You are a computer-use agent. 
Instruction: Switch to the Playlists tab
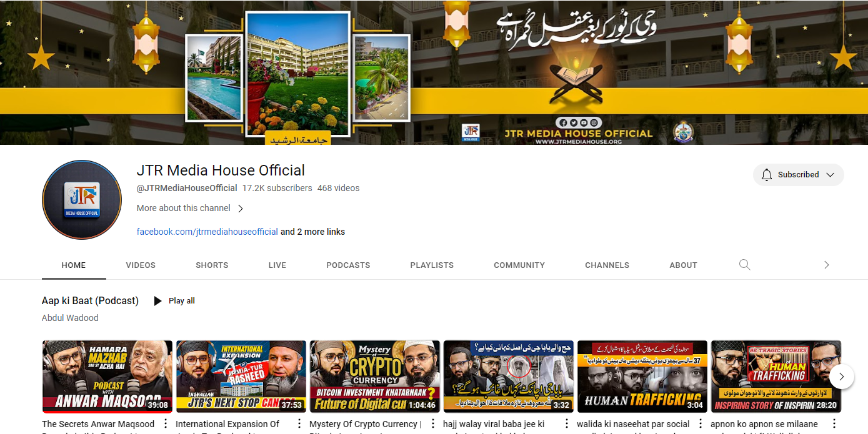[432, 265]
